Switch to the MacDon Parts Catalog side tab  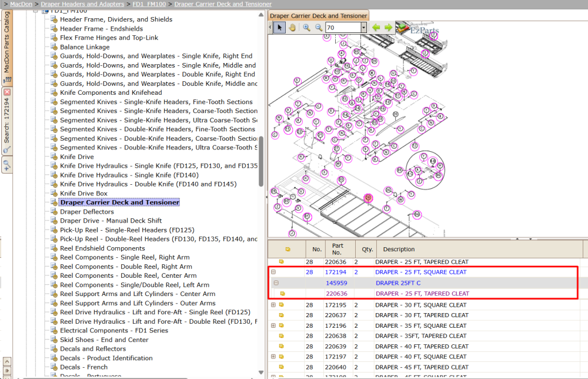click(x=6, y=47)
